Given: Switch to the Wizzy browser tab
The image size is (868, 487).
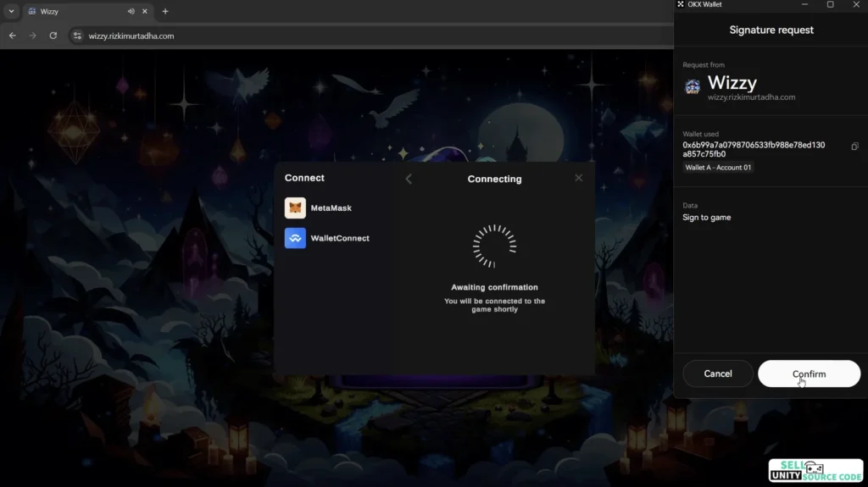Looking at the screenshot, I should click(x=76, y=12).
